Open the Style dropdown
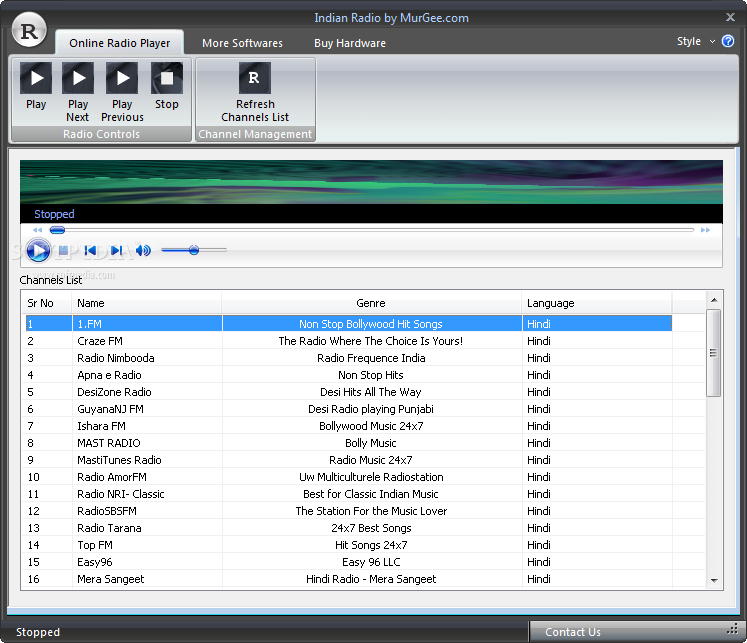Viewport: 747px width, 643px height. 696,41
